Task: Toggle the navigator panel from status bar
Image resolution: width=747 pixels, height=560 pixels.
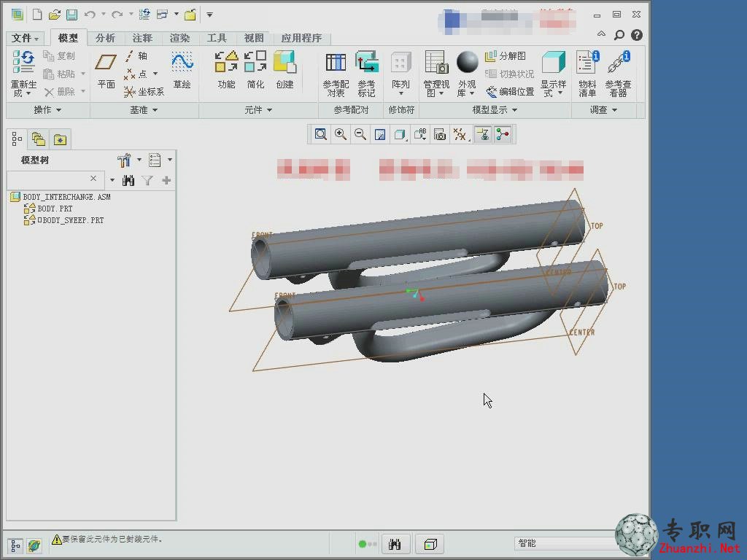Action: (x=15, y=545)
